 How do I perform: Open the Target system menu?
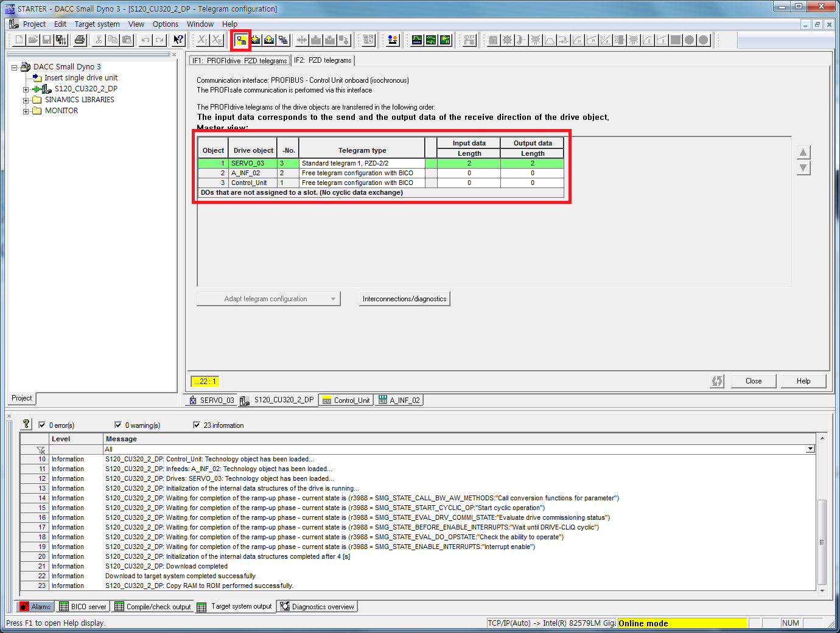pos(97,24)
